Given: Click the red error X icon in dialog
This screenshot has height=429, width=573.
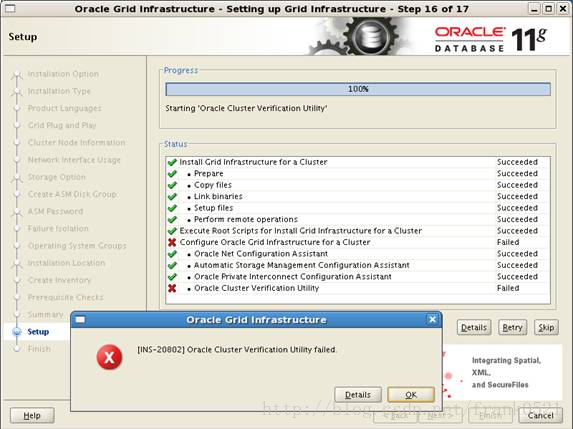Looking at the screenshot, I should (x=109, y=357).
